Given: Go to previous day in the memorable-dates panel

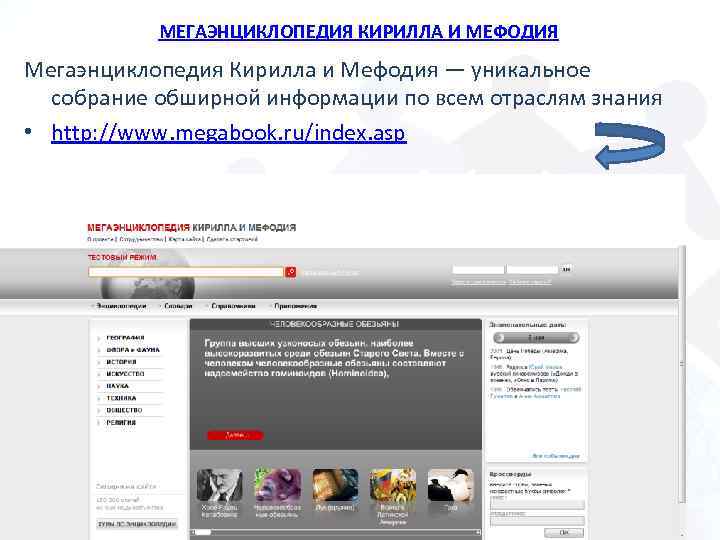Looking at the screenshot, I should coord(500,338).
